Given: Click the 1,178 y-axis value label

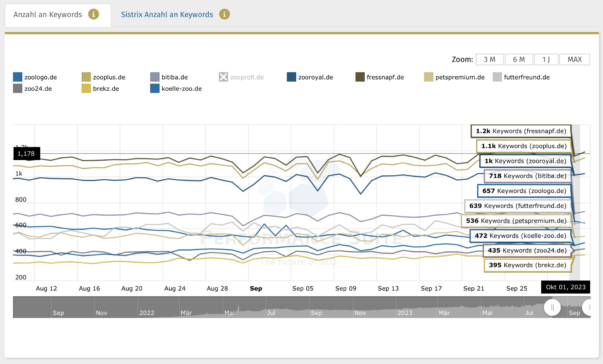Looking at the screenshot, I should pyautogui.click(x=27, y=153).
